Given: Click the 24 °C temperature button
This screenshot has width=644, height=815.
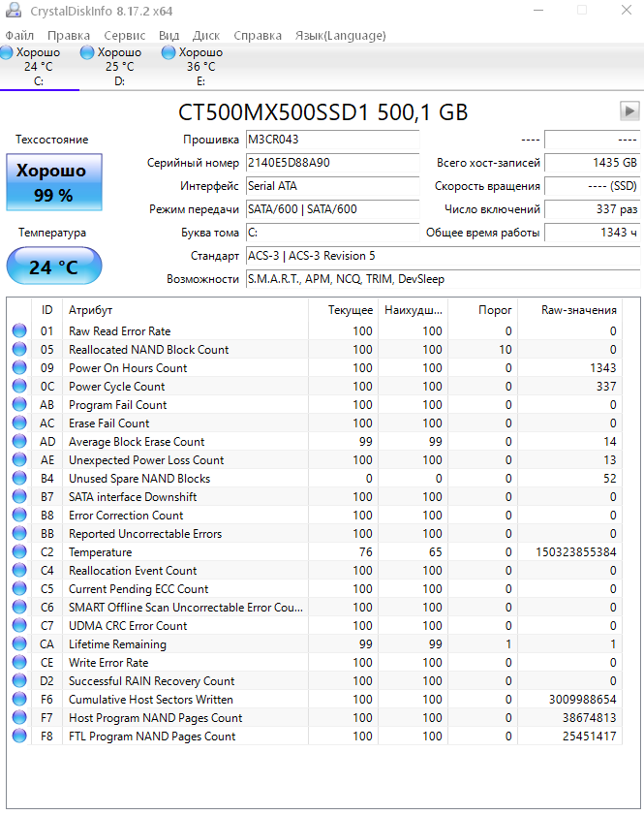Looking at the screenshot, I should [x=54, y=266].
